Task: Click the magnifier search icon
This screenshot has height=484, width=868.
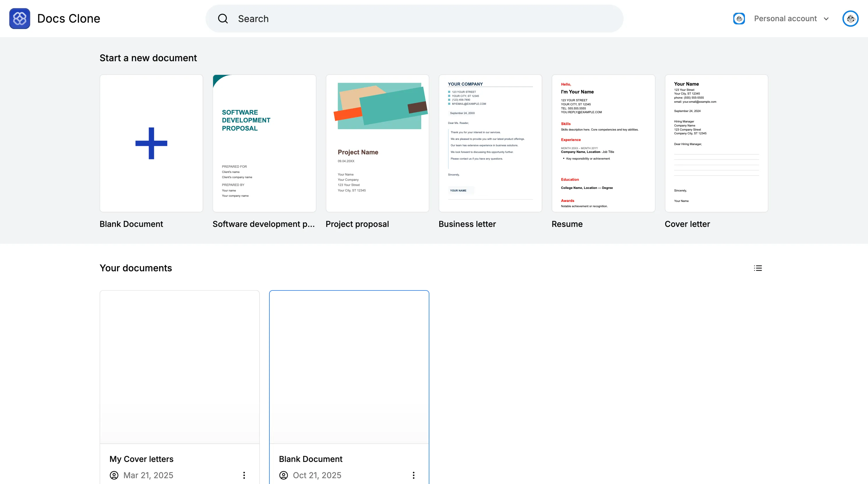Action: (x=223, y=19)
